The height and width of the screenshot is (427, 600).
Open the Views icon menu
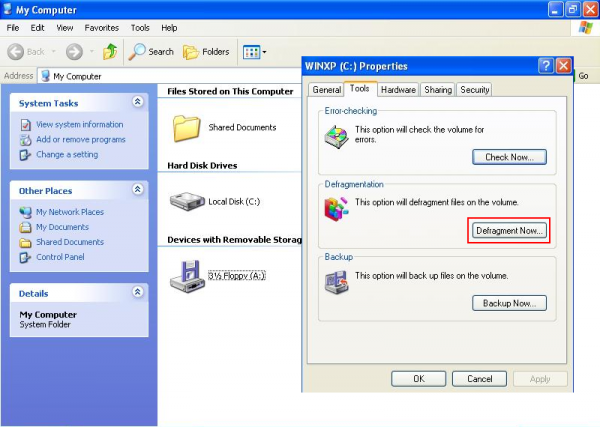[x=254, y=52]
